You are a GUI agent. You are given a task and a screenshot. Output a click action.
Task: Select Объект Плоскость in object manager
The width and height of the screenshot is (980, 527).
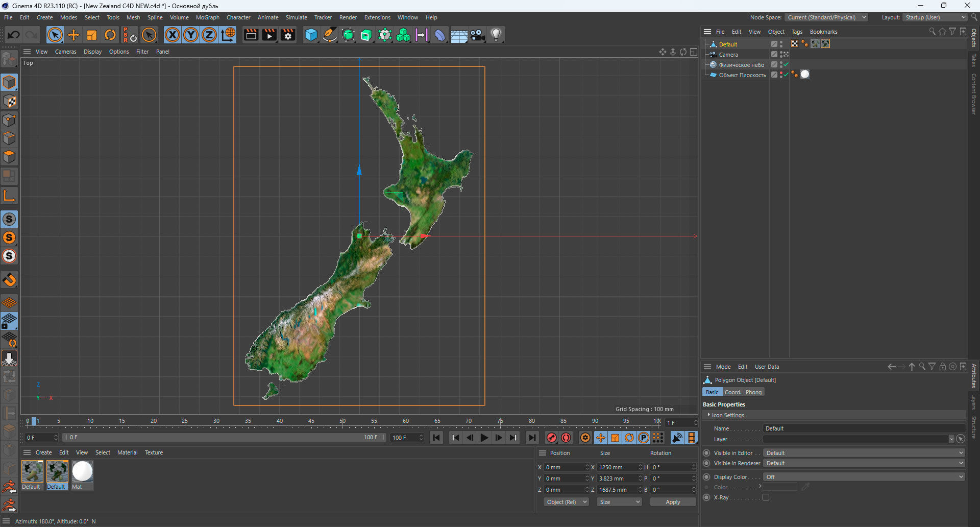pos(742,75)
